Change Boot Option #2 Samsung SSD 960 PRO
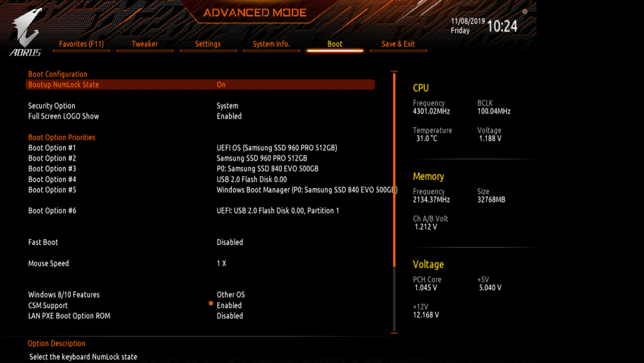Viewport: 644px width, 363px height. point(261,158)
